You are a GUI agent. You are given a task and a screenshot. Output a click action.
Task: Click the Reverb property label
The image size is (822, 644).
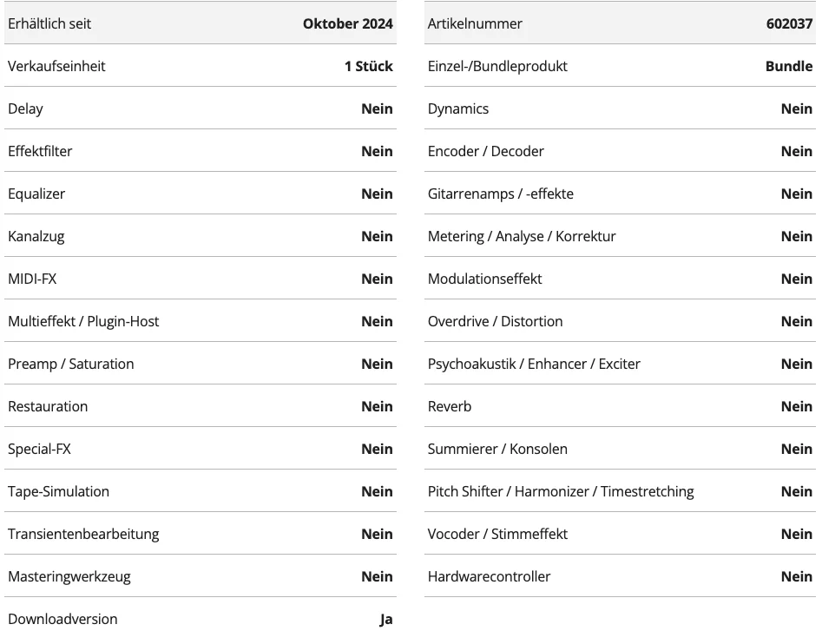click(x=450, y=407)
